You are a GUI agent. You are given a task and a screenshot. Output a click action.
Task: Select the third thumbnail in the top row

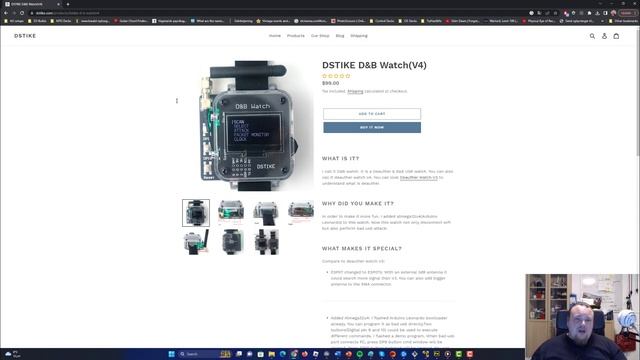(x=266, y=213)
